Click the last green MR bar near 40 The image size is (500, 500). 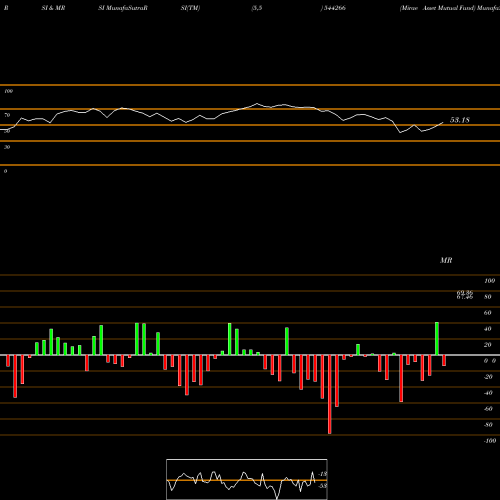pos(437,339)
